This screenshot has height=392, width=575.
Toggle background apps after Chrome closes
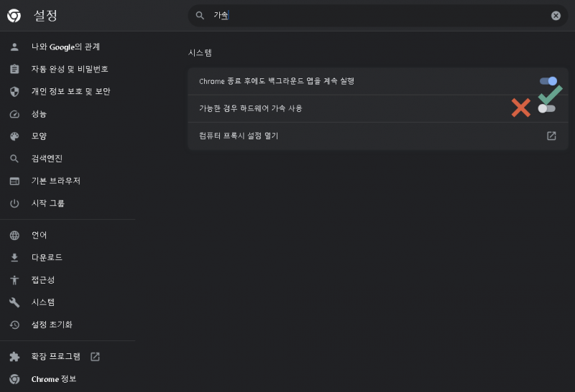tap(548, 81)
